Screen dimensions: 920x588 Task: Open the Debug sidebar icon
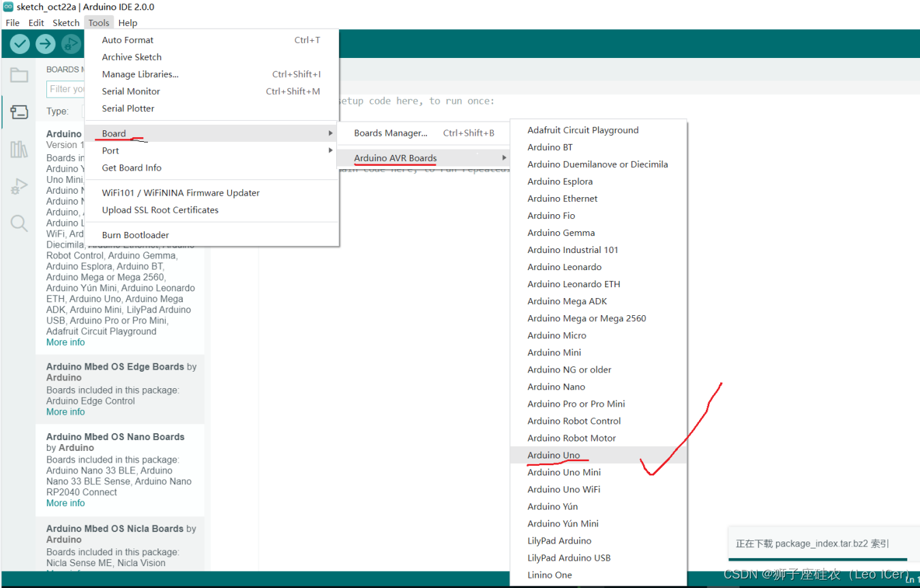[x=19, y=186]
